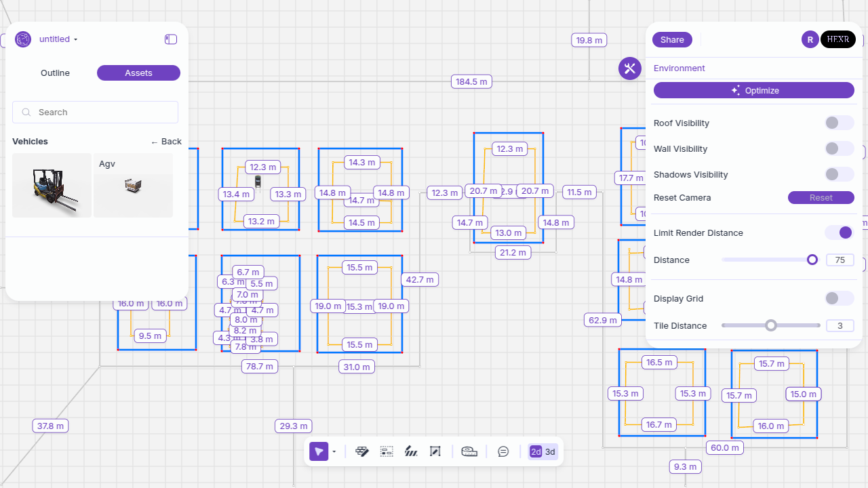Collapse the left sidebar panel icon
The height and width of the screenshot is (488, 868).
pyautogui.click(x=171, y=39)
